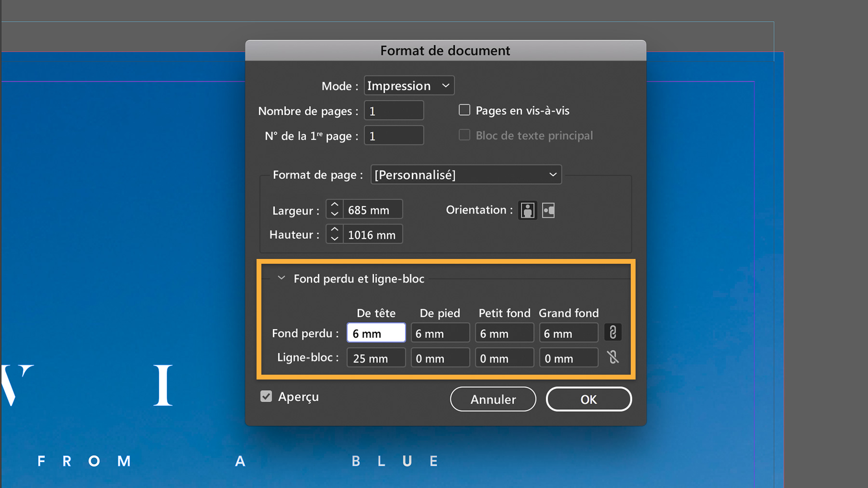The image size is (868, 488).
Task: Check the Bloc de texte principal option
Action: [464, 135]
